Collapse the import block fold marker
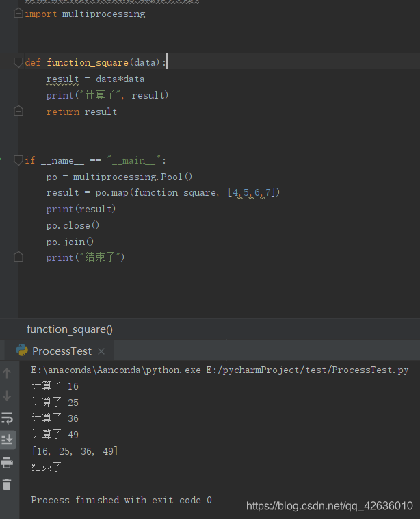The width and height of the screenshot is (420, 519). click(x=18, y=14)
